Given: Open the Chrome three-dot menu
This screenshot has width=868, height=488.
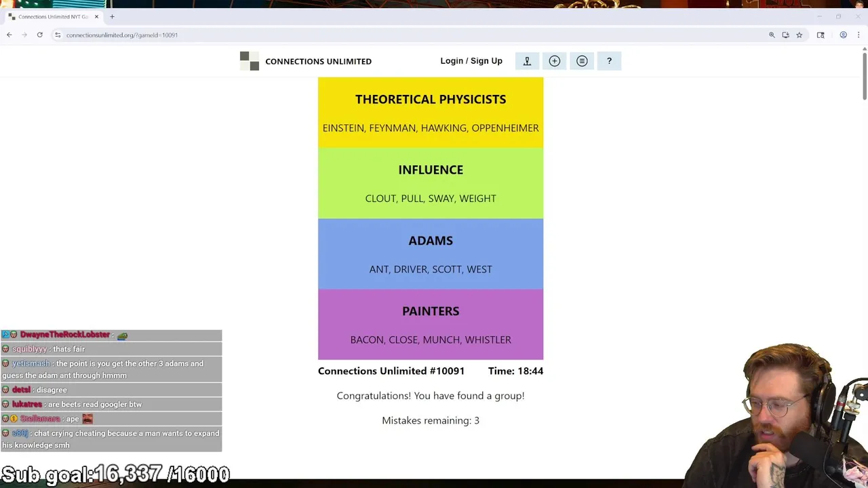Looking at the screenshot, I should [860, 35].
